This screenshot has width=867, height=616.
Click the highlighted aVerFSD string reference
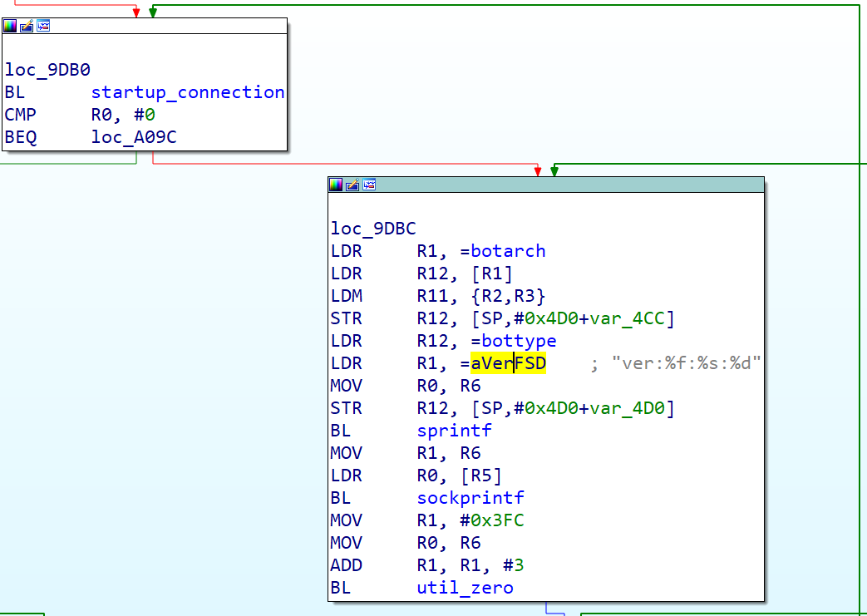point(508,363)
